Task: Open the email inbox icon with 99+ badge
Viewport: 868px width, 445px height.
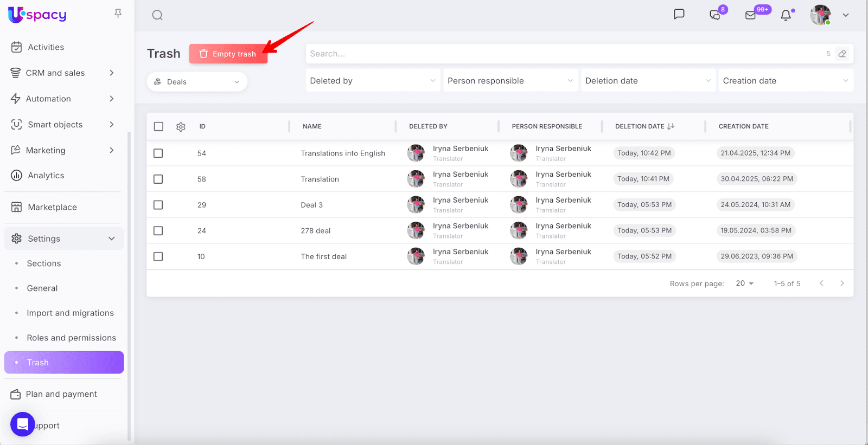Action: [751, 15]
